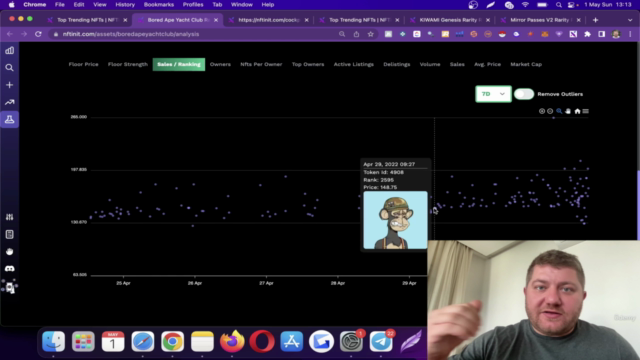
Task: Click the browser reload button
Action: (38, 34)
